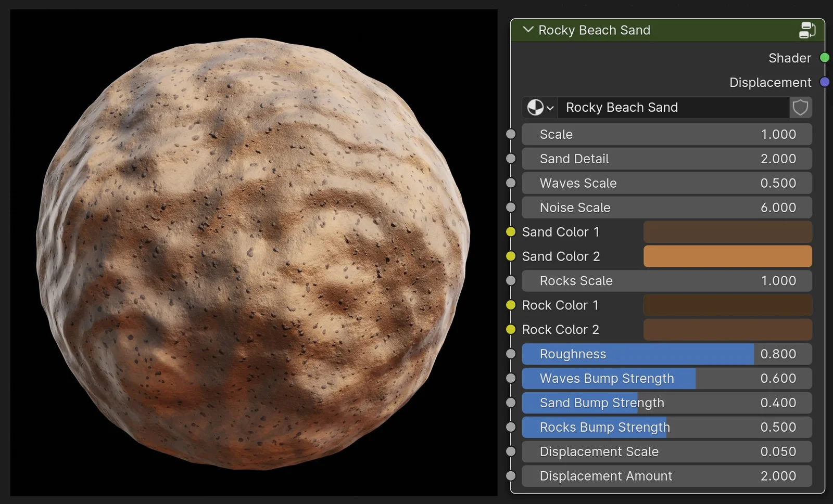The height and width of the screenshot is (504, 833).
Task: Click the Waves Bump Strength slider
Action: [x=666, y=379]
